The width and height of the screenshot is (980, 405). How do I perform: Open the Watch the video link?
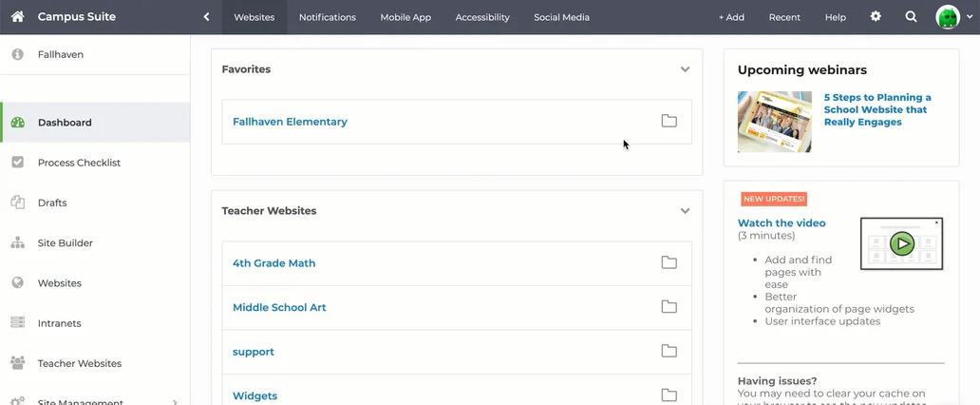pos(782,223)
